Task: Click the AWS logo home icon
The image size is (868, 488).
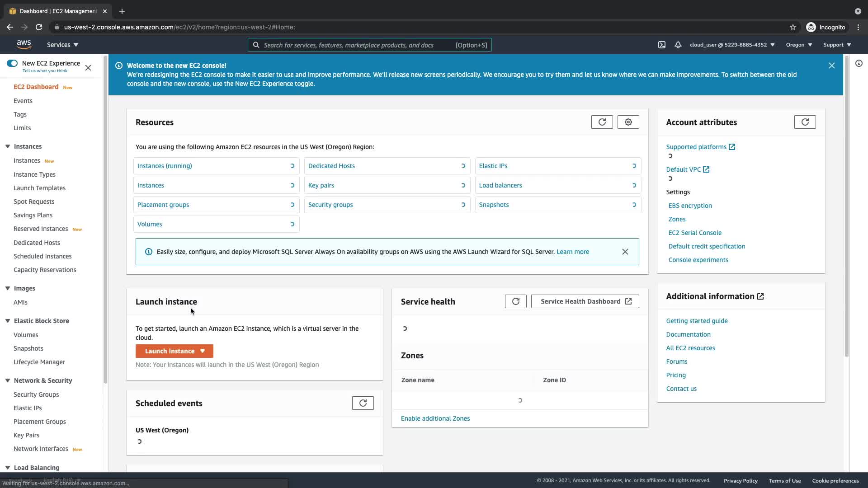Action: (x=24, y=44)
